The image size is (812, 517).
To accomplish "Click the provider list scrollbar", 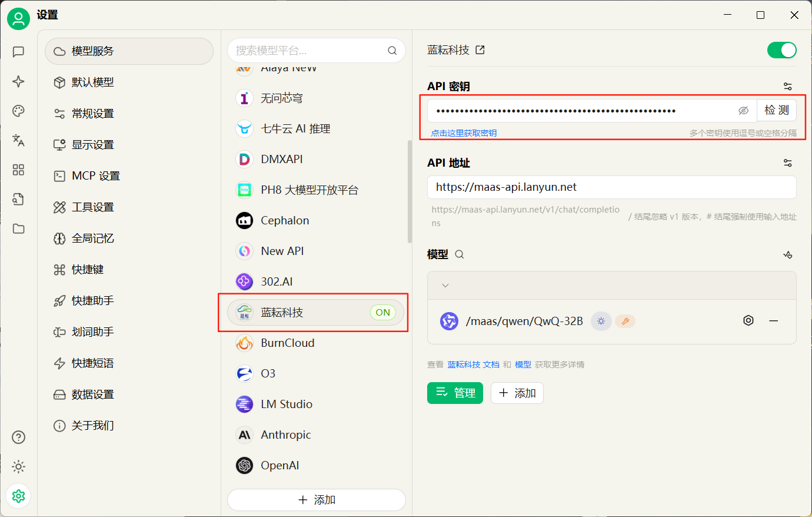I will tap(410, 191).
